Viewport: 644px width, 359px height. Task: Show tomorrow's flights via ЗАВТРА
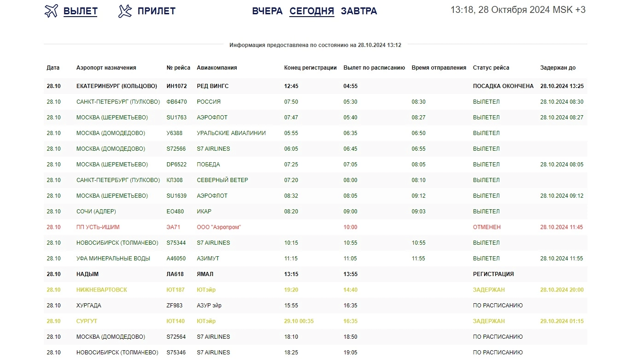(x=359, y=11)
